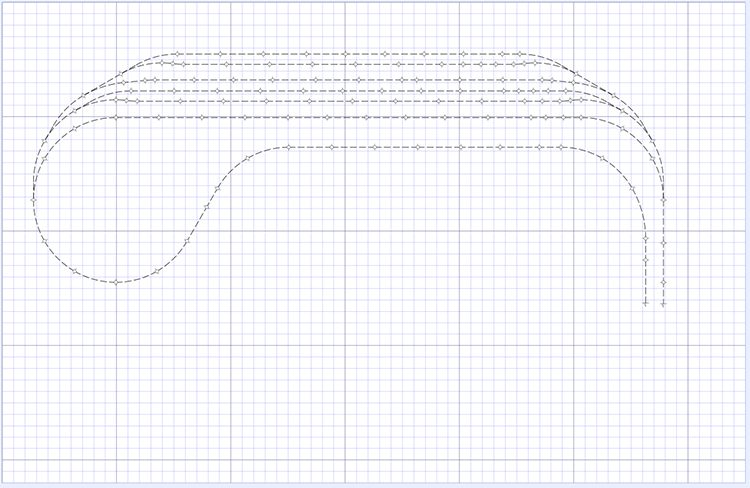Select the first node of the innermost straight track
Image resolution: width=750 pixels, height=488 pixels.
288,147
